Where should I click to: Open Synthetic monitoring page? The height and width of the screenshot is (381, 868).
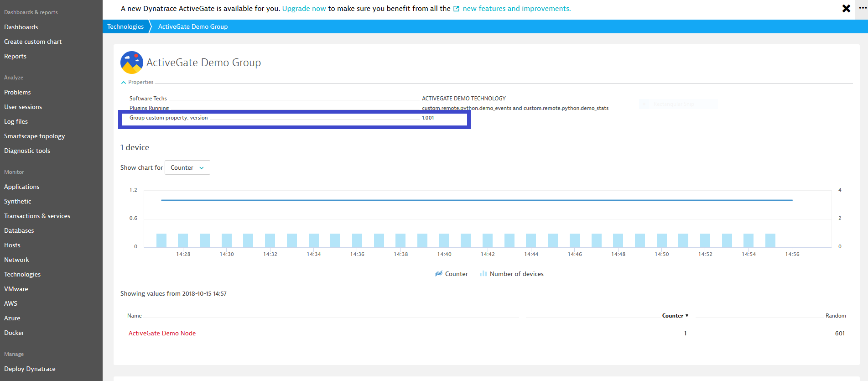[17, 201]
